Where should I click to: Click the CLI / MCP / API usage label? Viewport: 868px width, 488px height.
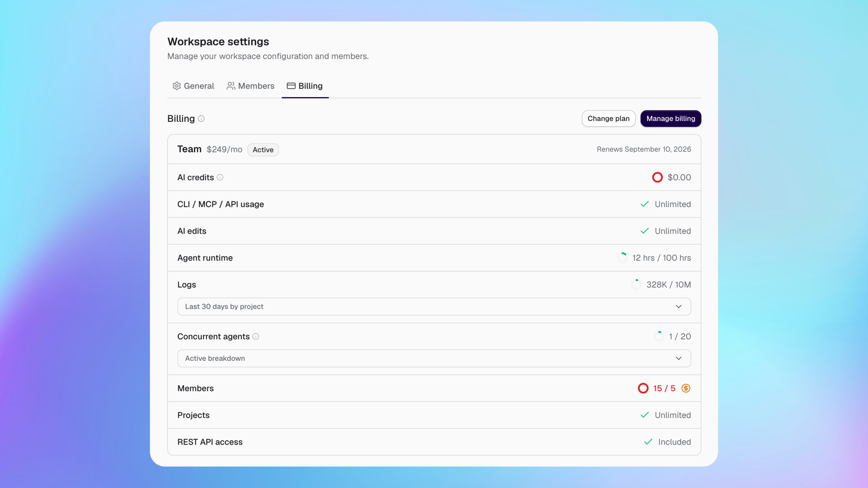pyautogui.click(x=221, y=204)
